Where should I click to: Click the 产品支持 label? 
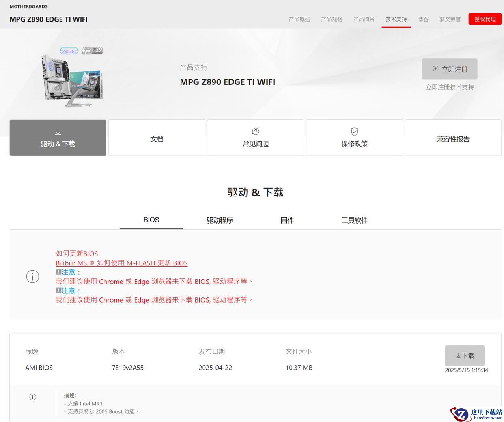point(194,67)
